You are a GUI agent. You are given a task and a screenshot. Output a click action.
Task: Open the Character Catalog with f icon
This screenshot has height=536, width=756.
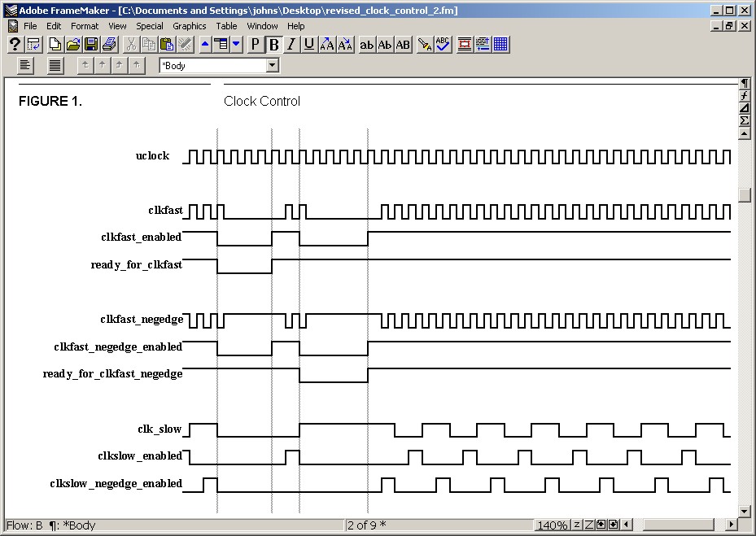(x=745, y=95)
